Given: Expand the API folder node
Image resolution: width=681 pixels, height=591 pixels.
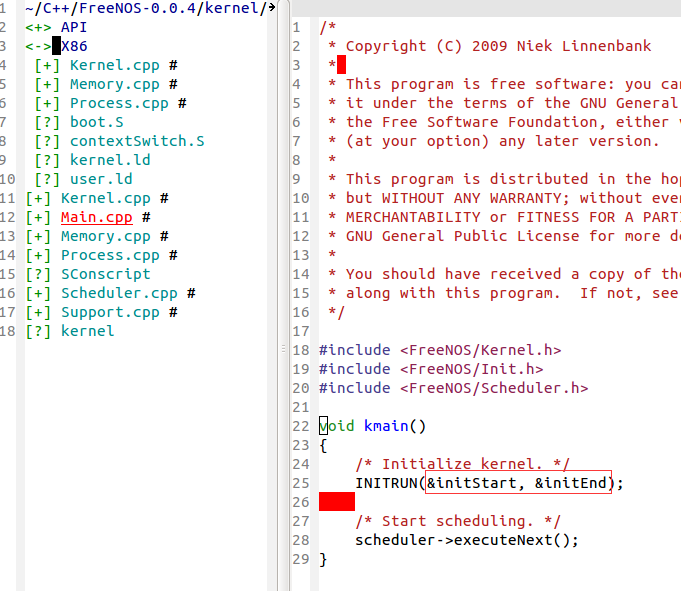Looking at the screenshot, I should coord(38,27).
